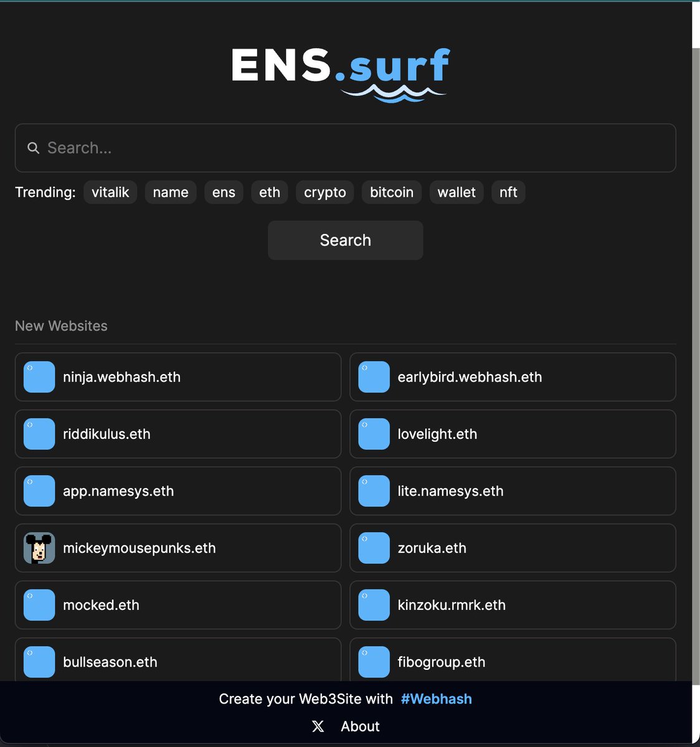The height and width of the screenshot is (747, 700).
Task: Select the kinzoku.rmrk.eth icon
Action: coord(374,605)
